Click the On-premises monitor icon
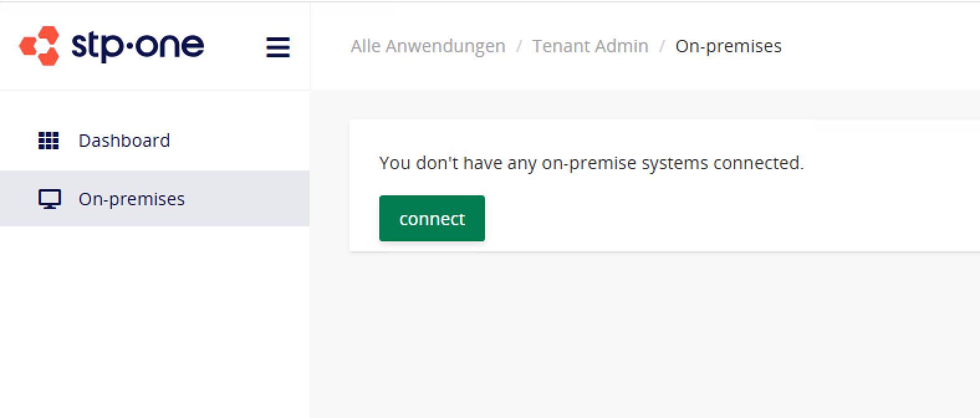This screenshot has height=418, width=980. coord(49,198)
